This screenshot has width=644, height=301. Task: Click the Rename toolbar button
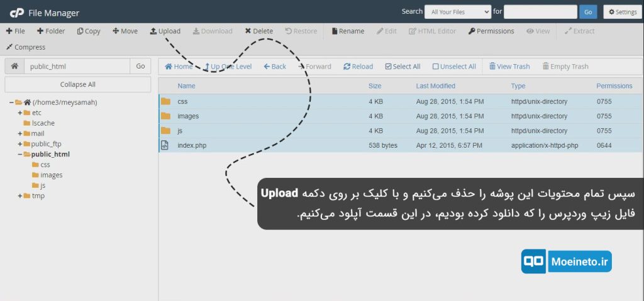pos(348,31)
